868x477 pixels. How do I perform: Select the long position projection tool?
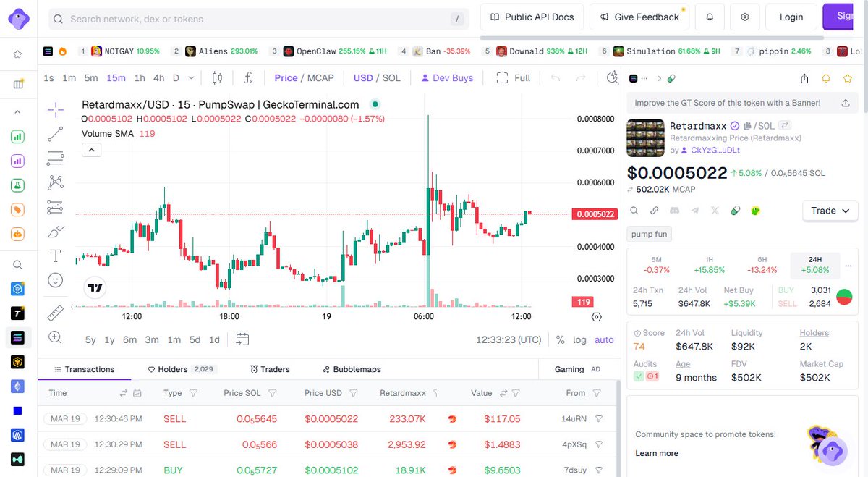(x=55, y=207)
